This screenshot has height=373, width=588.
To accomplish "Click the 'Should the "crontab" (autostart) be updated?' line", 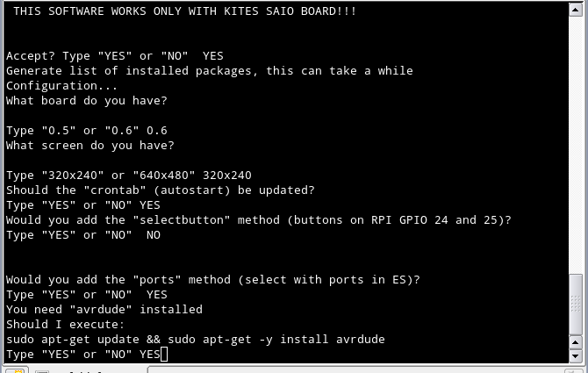I will 160,190.
